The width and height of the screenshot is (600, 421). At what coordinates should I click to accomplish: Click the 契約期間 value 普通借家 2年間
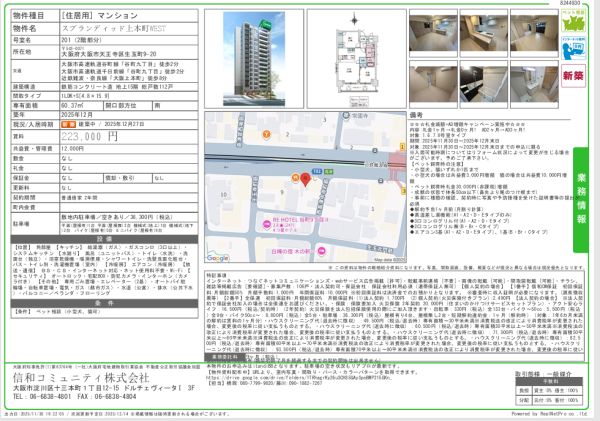point(80,198)
